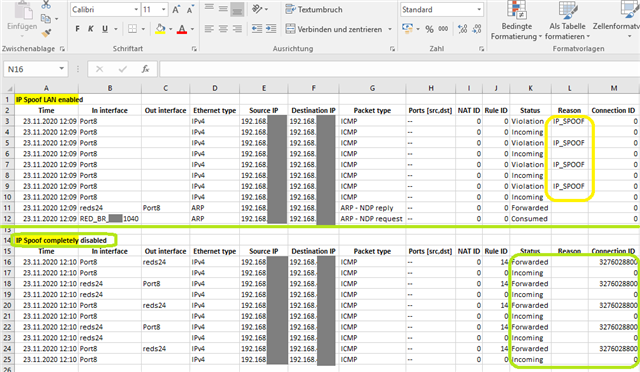The width and height of the screenshot is (640, 372).
Task: Select the 'ARP - NDP reply' cell
Action: pos(372,208)
